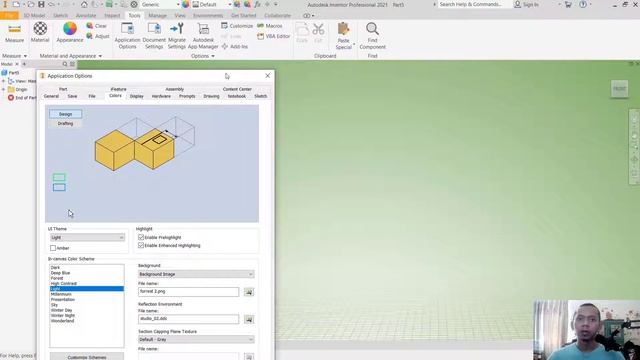Click the model browser search icon
Image resolution: width=640 pixels, height=360 pixels.
pos(65,64)
